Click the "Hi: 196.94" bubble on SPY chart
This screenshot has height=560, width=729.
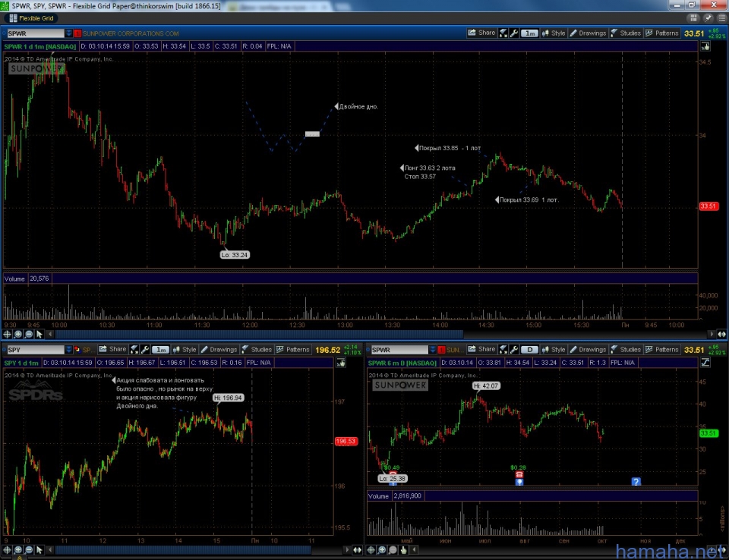(x=228, y=398)
